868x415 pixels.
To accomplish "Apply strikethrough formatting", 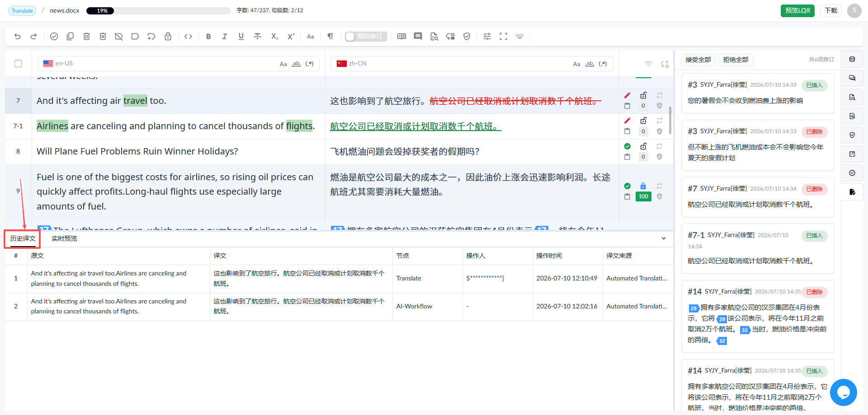I will [257, 37].
